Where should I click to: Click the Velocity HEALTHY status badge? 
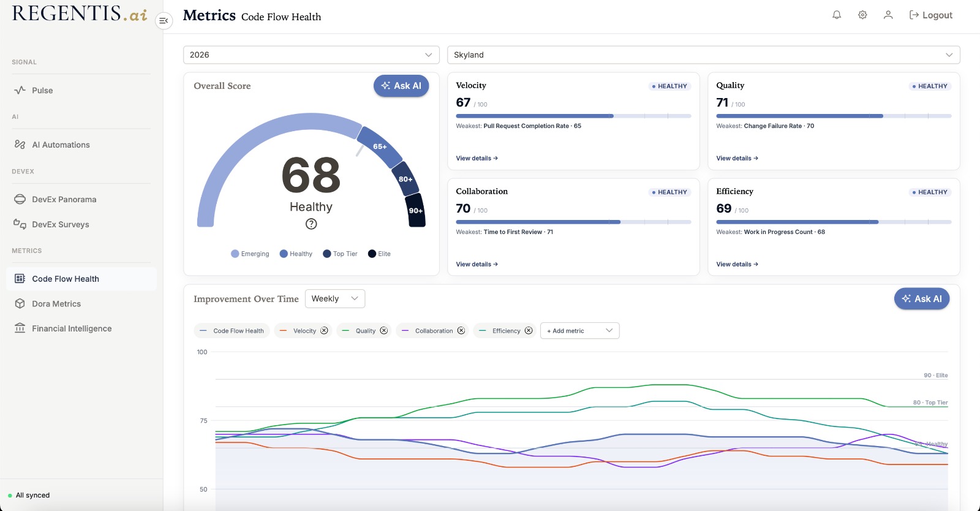pyautogui.click(x=670, y=86)
